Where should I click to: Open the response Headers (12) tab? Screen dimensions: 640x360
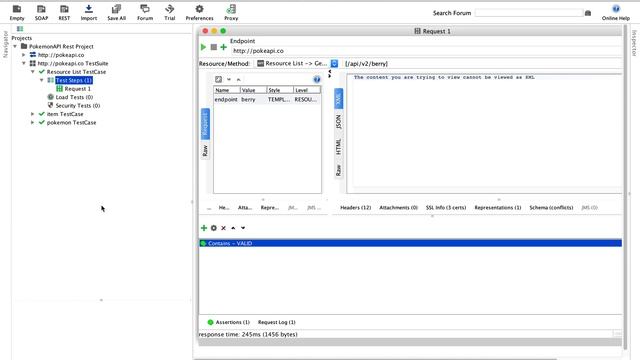coord(356,207)
